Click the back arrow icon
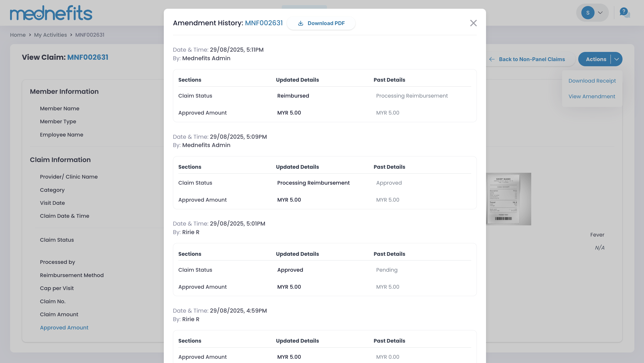 point(492,59)
